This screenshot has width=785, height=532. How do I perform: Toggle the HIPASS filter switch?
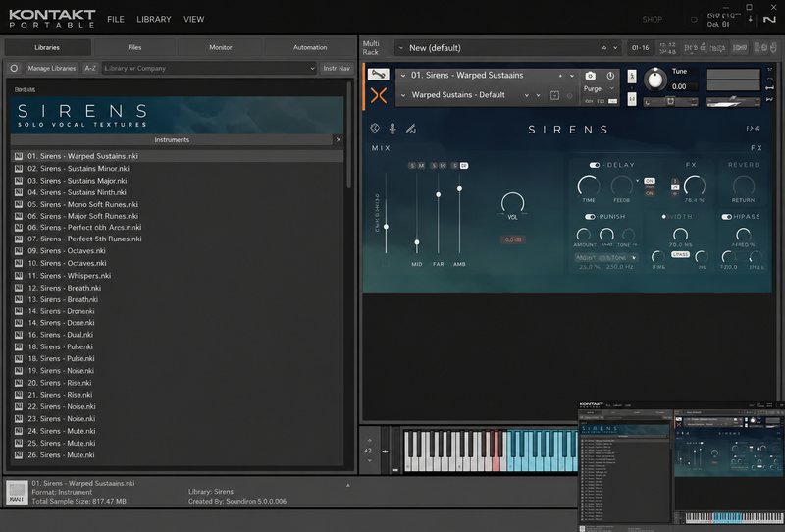click(726, 216)
